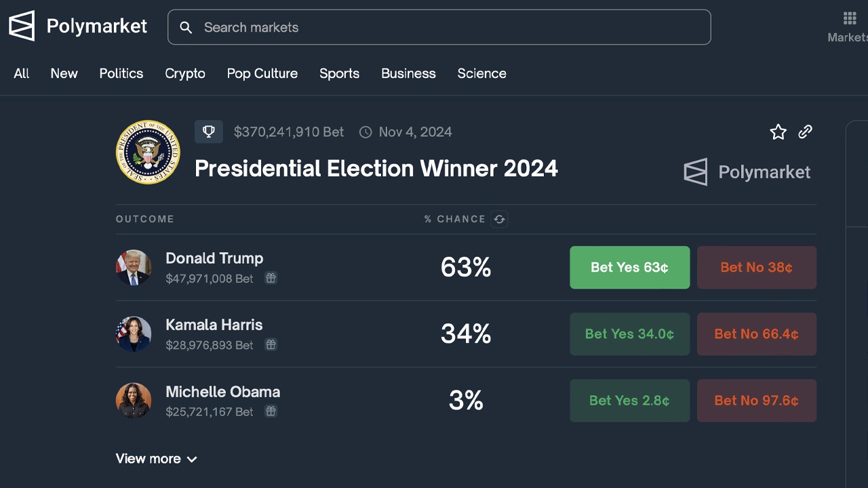Copy market link via chain icon
Screen dimensions: 868x488
[x=805, y=131]
